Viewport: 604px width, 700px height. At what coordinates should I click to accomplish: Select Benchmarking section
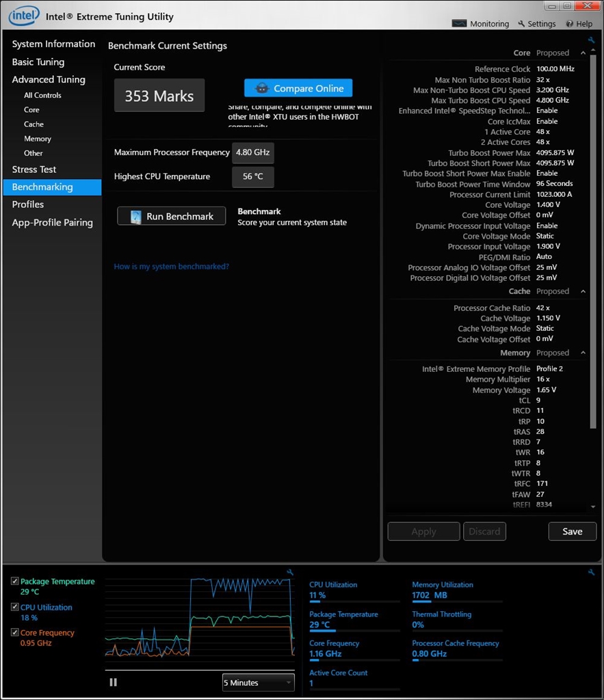pyautogui.click(x=52, y=187)
